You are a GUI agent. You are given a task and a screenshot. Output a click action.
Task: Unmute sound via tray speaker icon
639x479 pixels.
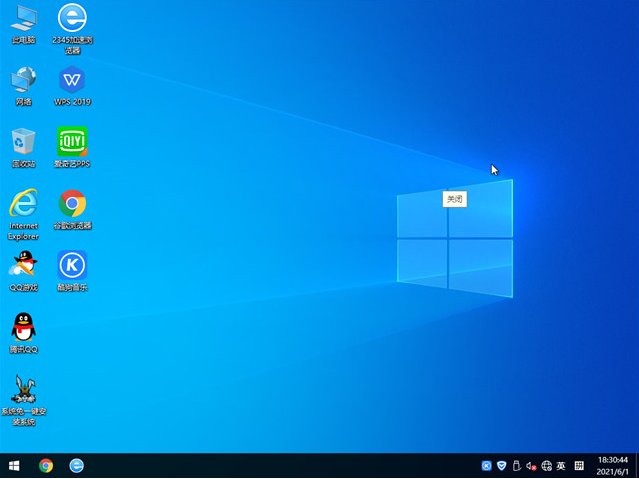[x=531, y=466]
